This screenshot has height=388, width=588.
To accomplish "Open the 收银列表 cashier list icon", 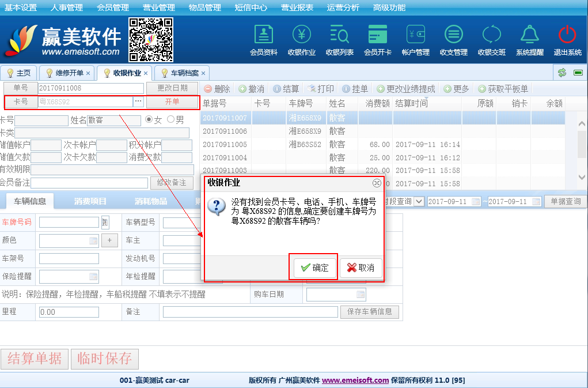I will 340,39.
